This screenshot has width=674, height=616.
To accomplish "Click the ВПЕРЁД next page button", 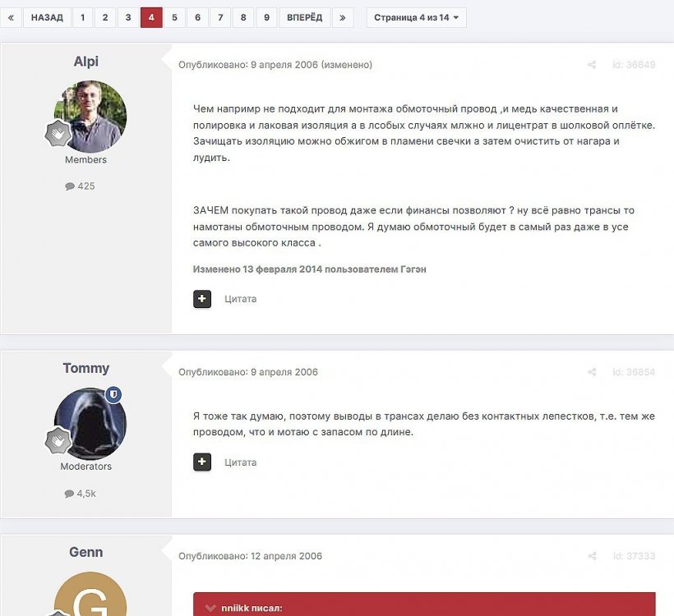I will click(305, 17).
